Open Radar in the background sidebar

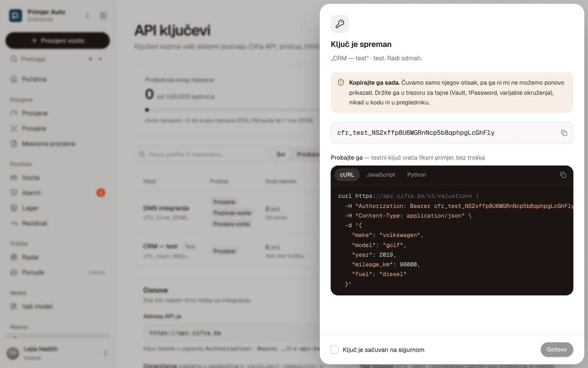58,257
